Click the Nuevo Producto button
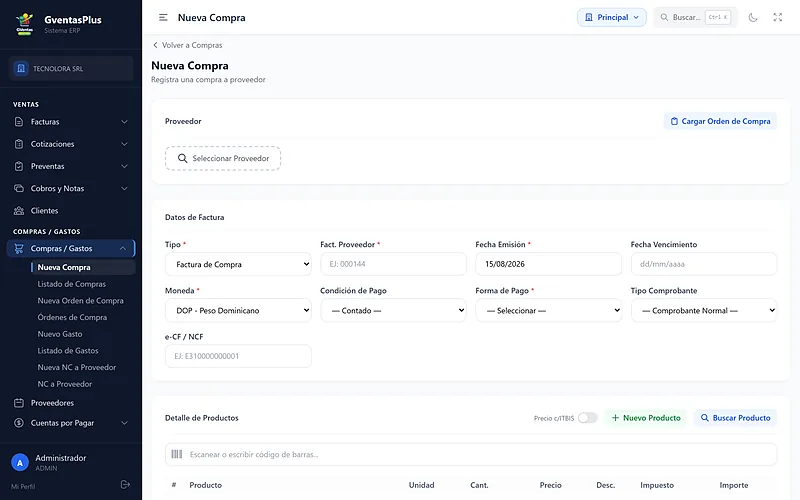Image resolution: width=800 pixels, height=500 pixels. (645, 418)
